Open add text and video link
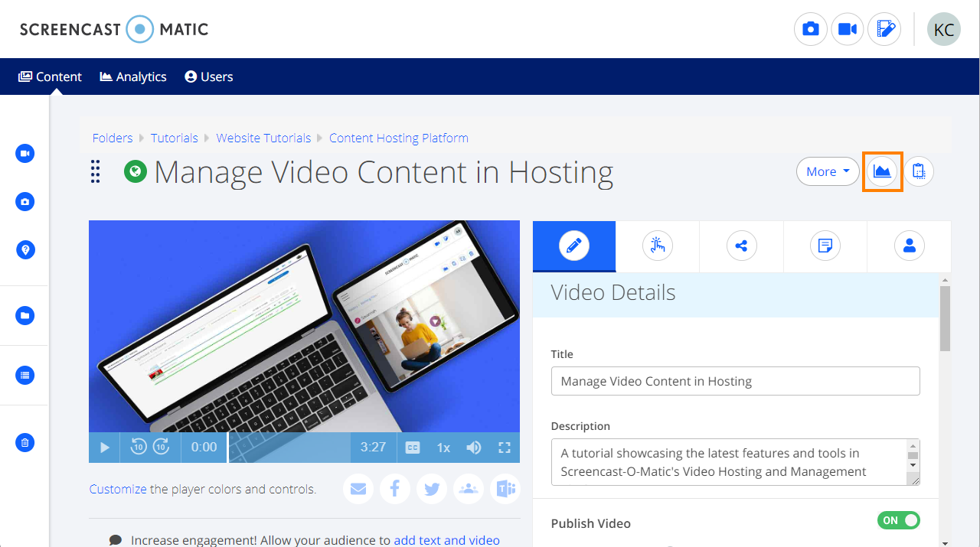This screenshot has width=980, height=547. coord(447,540)
